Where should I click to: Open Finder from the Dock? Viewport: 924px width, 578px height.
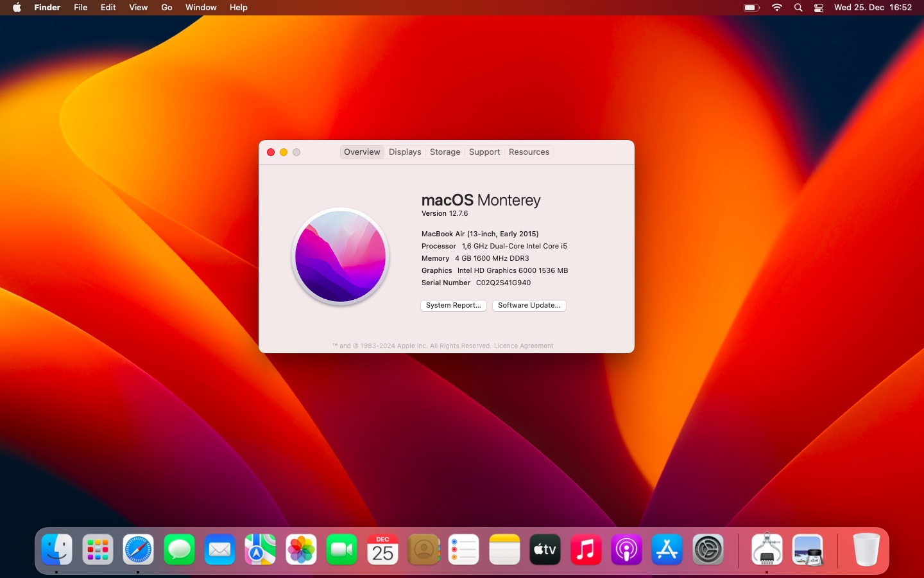(56, 550)
